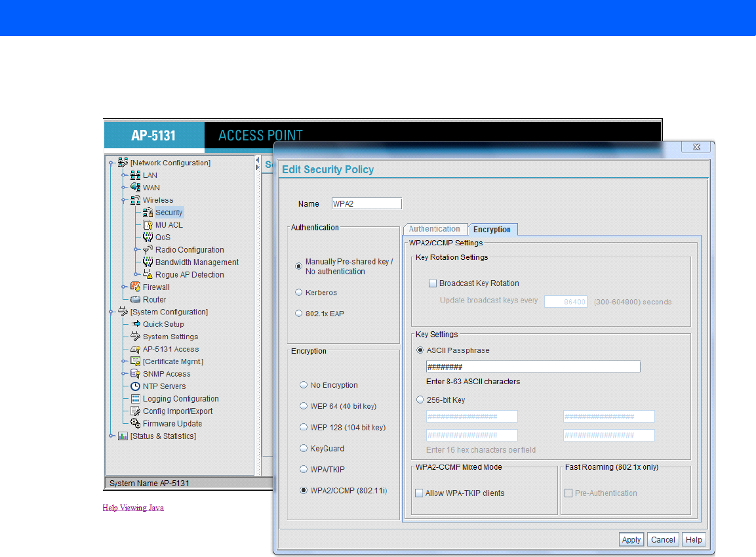Click the QoS icon

tap(148, 237)
